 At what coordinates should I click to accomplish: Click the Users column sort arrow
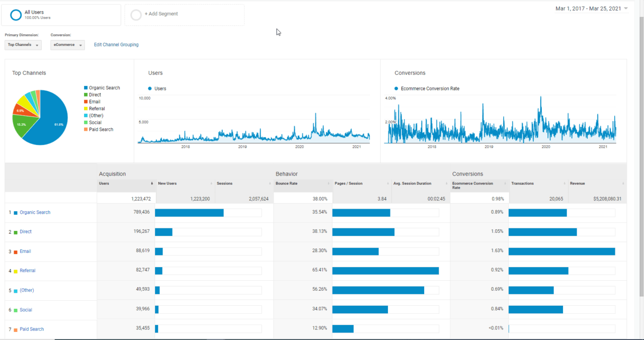click(x=152, y=184)
